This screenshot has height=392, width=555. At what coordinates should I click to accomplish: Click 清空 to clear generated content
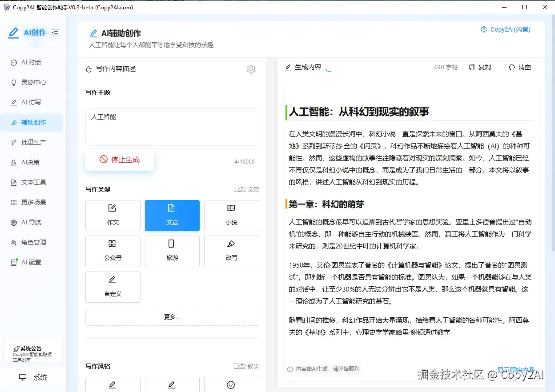click(x=520, y=67)
